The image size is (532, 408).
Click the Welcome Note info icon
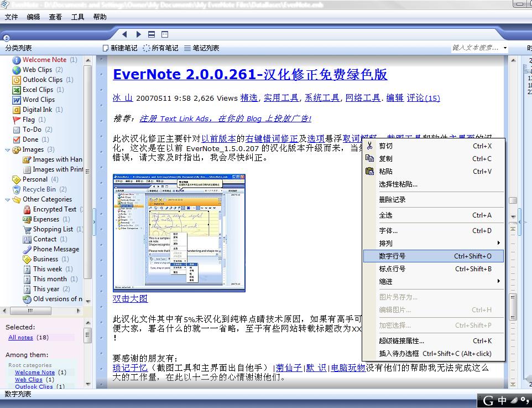point(17,60)
